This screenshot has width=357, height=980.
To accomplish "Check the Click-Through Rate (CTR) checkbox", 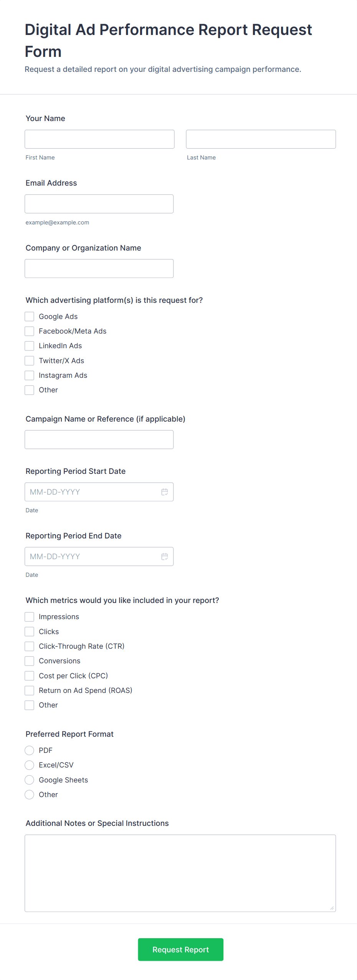I will click(x=29, y=646).
